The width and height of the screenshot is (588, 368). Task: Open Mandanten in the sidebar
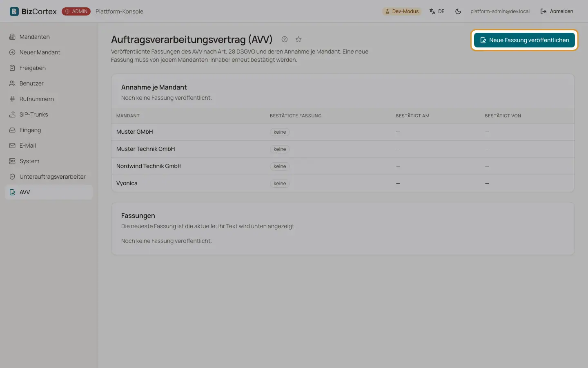[x=49, y=37]
